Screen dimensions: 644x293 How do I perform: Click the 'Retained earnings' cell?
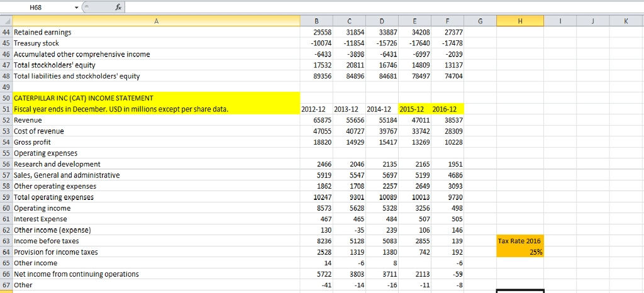coord(156,32)
